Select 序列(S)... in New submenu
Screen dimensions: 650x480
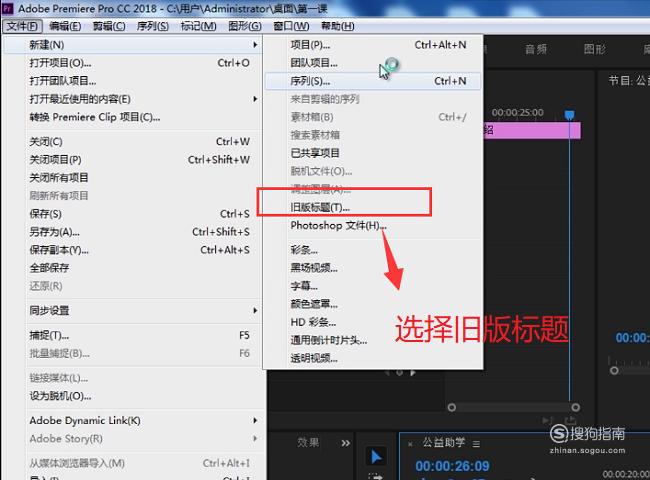click(373, 81)
